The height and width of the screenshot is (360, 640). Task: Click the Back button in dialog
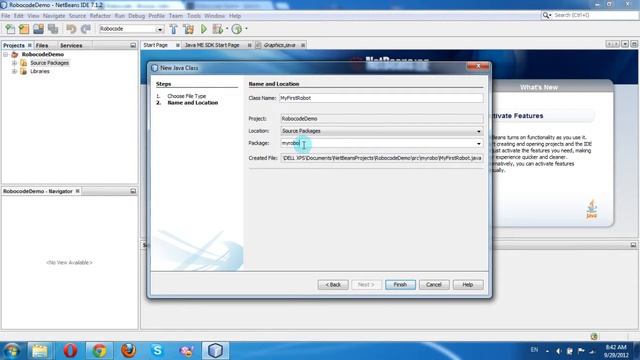[x=333, y=284]
